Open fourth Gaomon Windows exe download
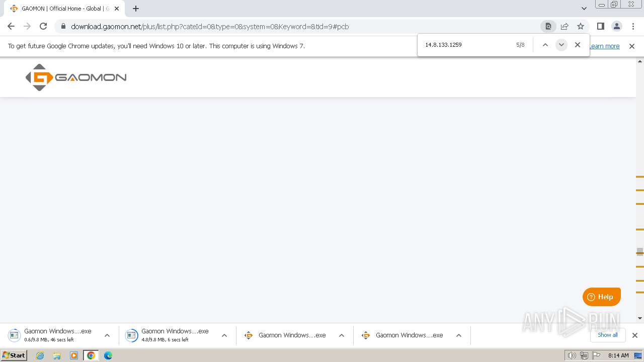Image resolution: width=644 pixels, height=362 pixels. pyautogui.click(x=402, y=335)
